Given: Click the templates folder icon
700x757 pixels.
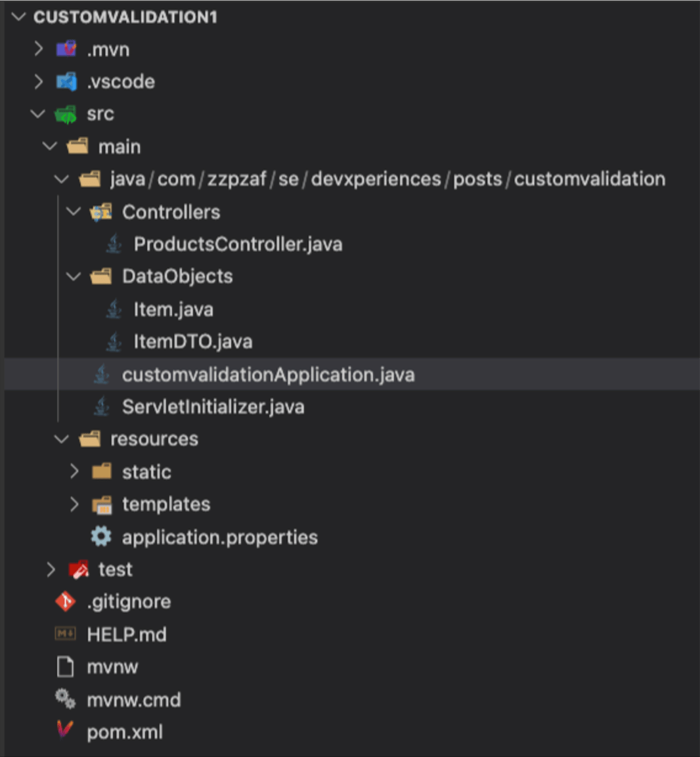Looking at the screenshot, I should [x=102, y=504].
